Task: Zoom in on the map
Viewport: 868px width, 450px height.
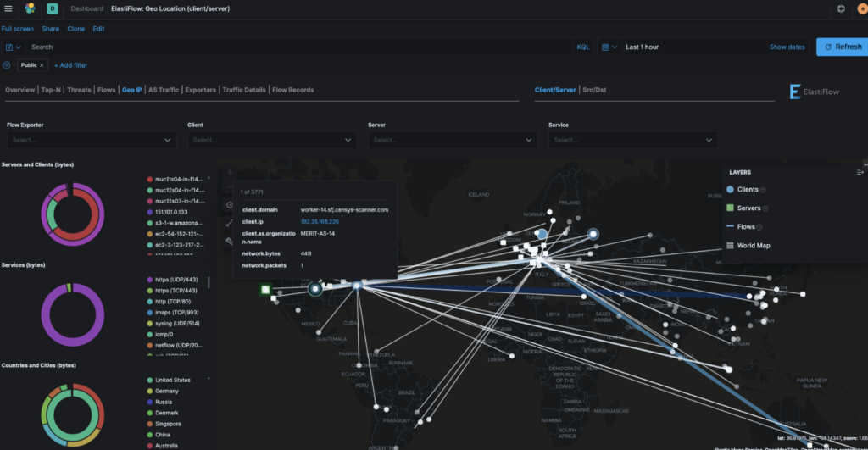Action: pos(230,172)
